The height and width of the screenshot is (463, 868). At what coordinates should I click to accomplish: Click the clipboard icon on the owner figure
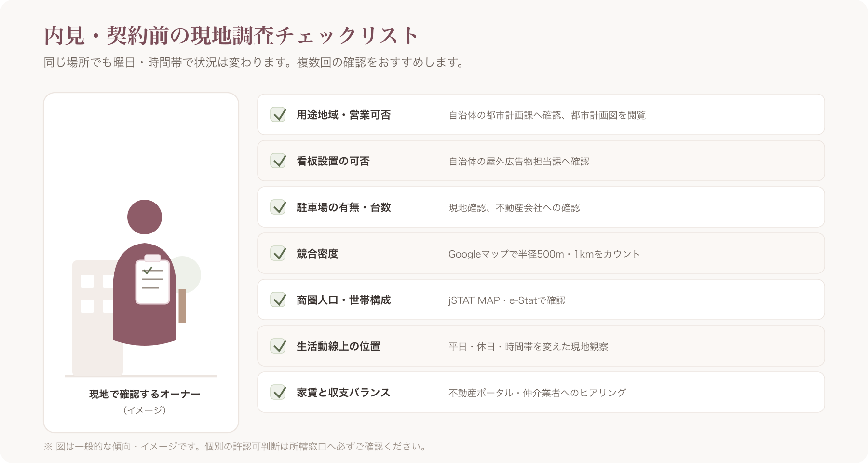coord(152,280)
